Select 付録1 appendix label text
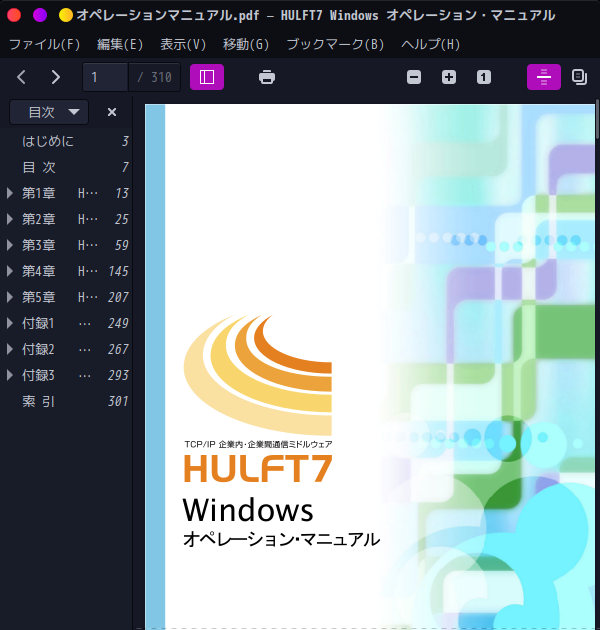Screen dimensions: 600x630 (x=38, y=323)
